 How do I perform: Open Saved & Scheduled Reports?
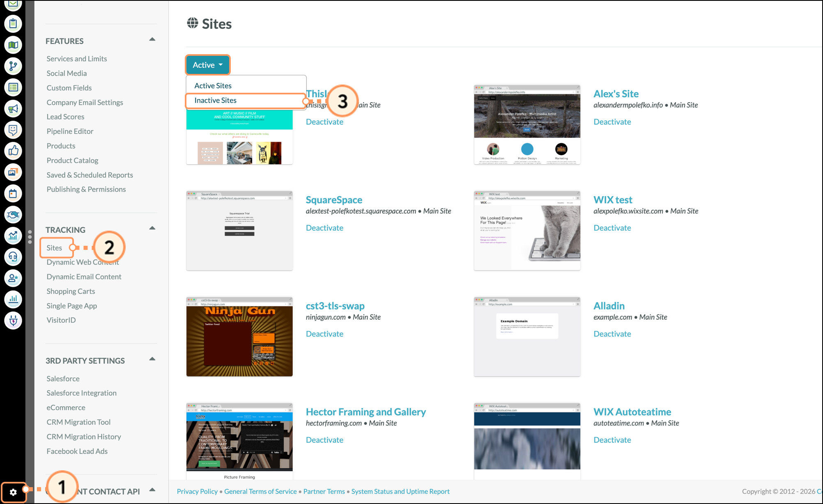90,175
